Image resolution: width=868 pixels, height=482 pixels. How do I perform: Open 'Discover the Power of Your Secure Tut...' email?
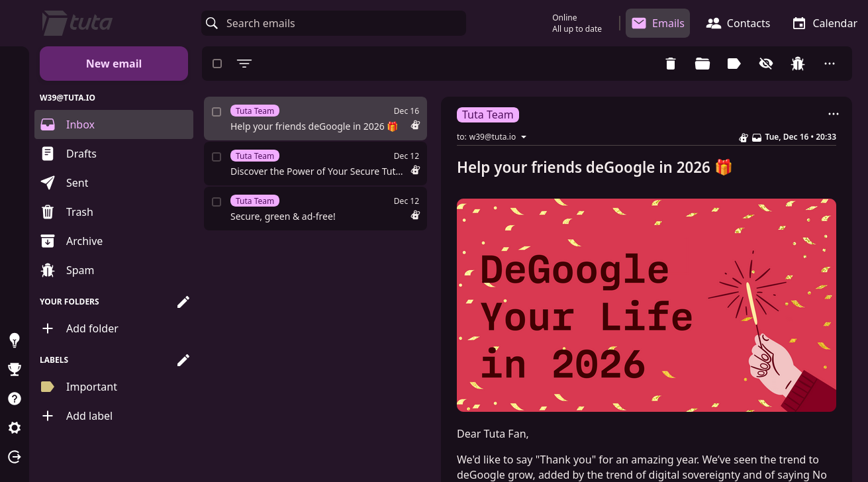315,164
